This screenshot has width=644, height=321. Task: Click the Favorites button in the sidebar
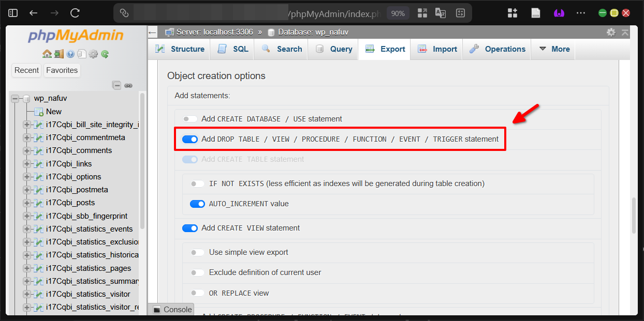coord(62,70)
